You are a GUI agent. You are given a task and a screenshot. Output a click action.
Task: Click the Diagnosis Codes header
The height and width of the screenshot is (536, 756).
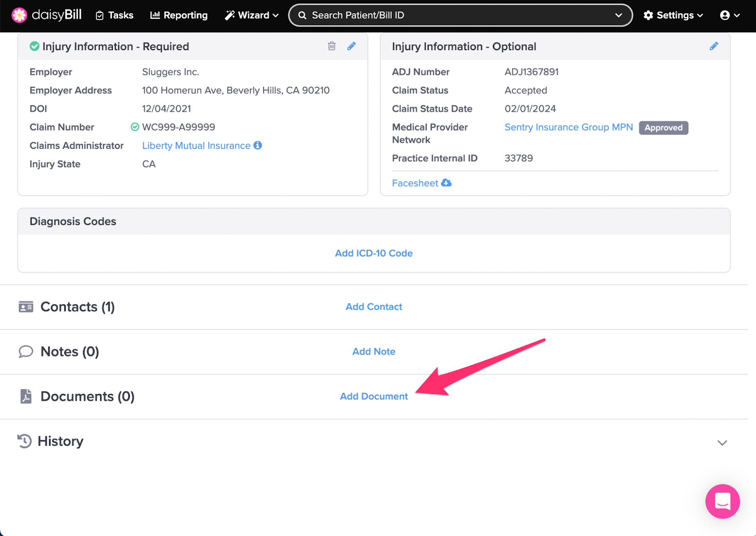pos(73,221)
